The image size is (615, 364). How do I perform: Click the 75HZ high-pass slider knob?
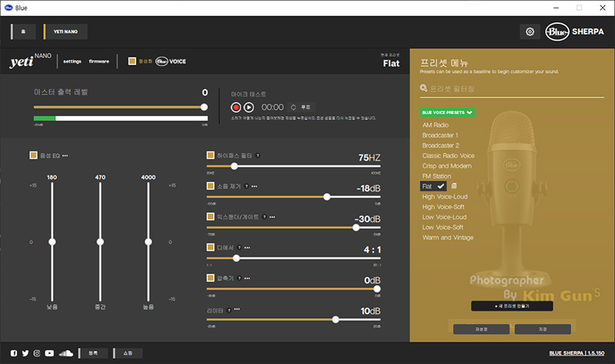[x=234, y=166]
